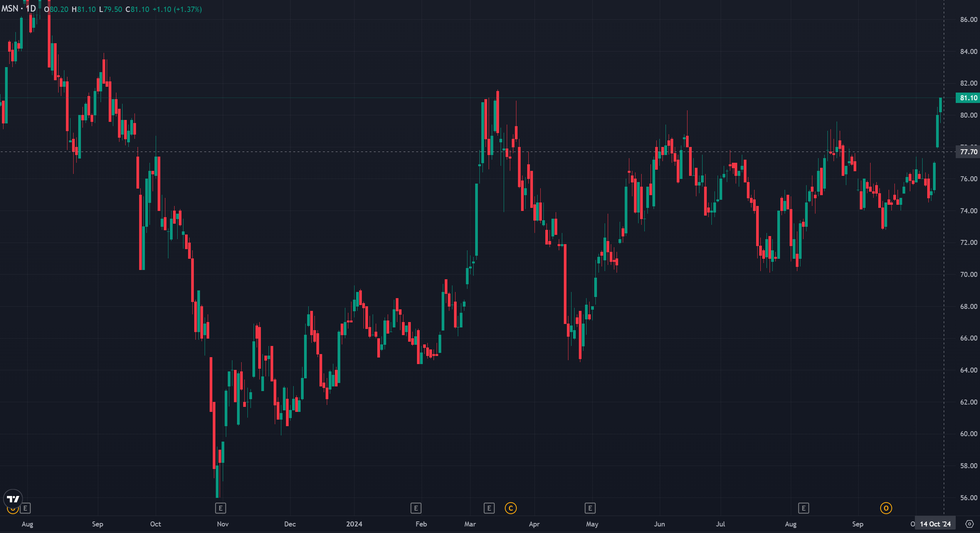Click the leftmost earnings E marker
The width and height of the screenshot is (980, 533).
[x=25, y=508]
